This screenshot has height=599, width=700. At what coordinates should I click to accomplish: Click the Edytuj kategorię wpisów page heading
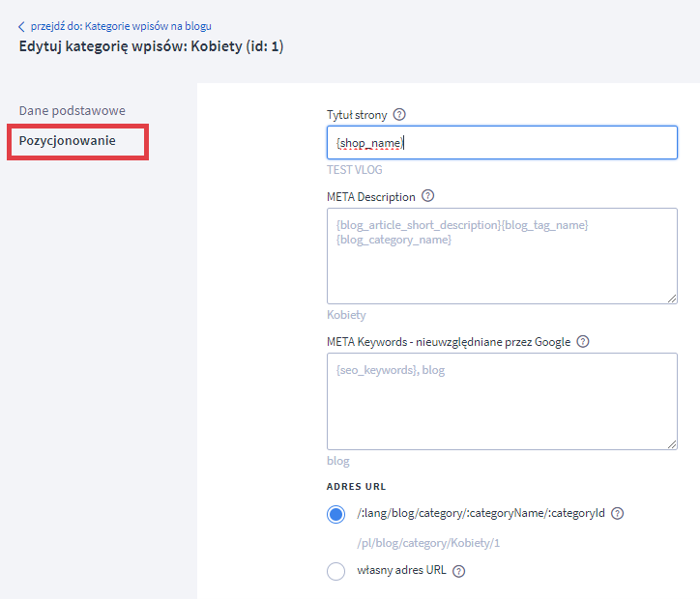point(151,46)
